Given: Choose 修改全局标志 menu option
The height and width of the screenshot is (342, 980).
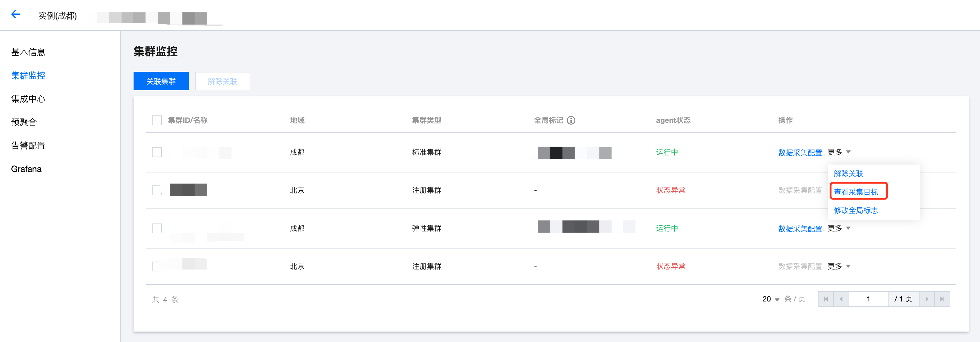Looking at the screenshot, I should click(856, 210).
